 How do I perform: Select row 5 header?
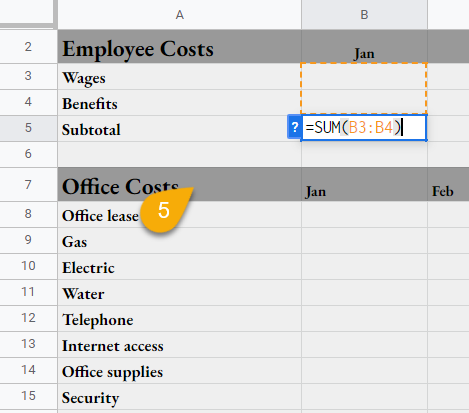tap(29, 128)
